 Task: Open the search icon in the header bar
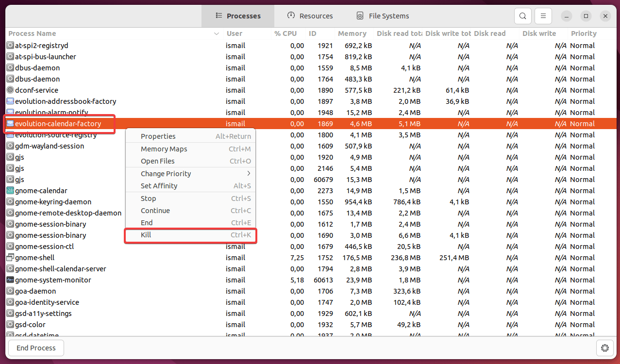coord(522,16)
